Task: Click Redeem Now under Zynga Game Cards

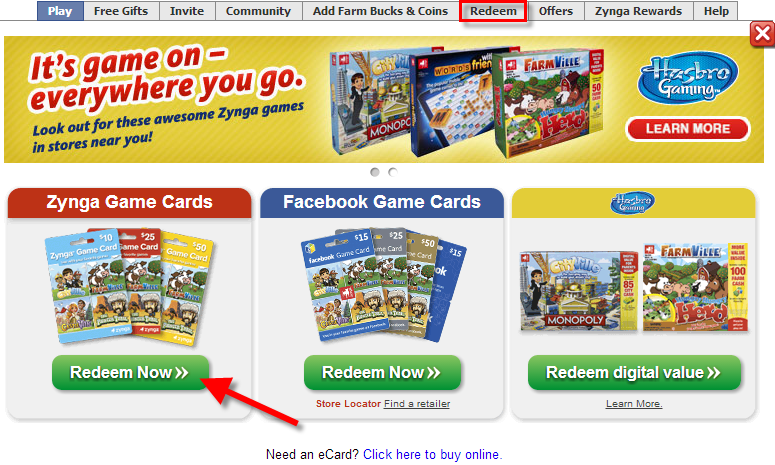Action: click(130, 373)
